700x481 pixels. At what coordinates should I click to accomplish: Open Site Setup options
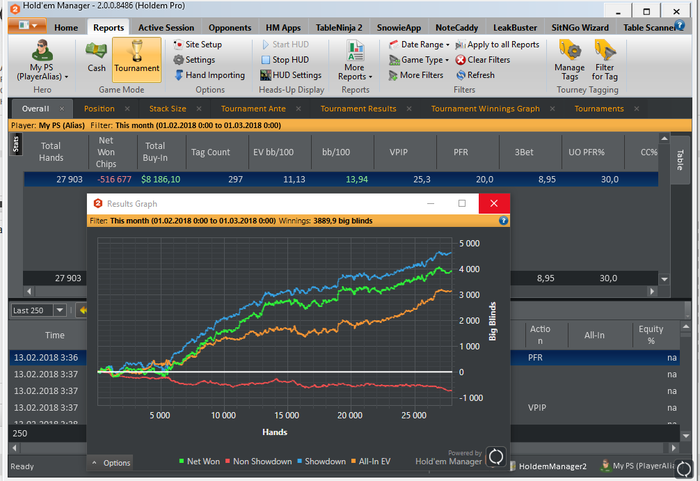click(198, 44)
